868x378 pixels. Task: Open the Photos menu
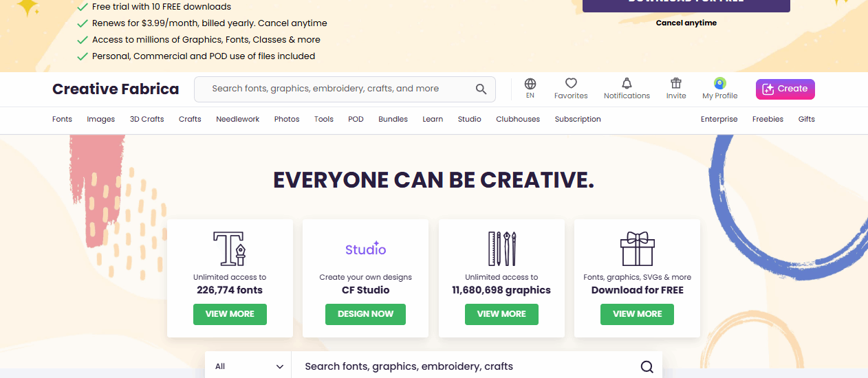coord(287,119)
